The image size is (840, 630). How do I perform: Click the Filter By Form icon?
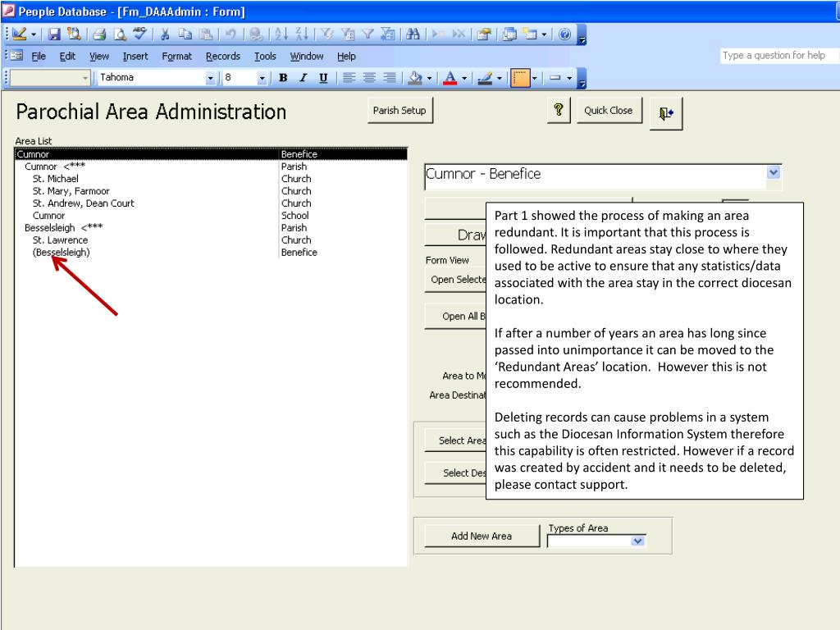pyautogui.click(x=348, y=34)
